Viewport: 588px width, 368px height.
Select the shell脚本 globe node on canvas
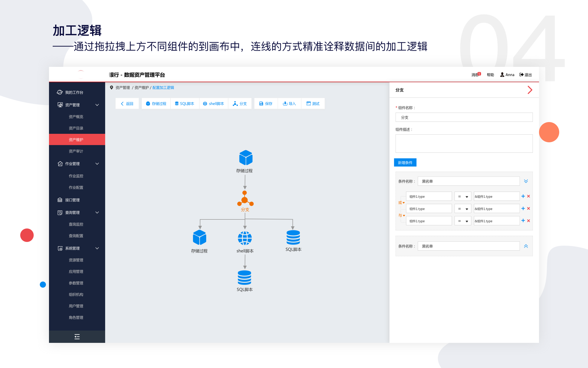pyautogui.click(x=245, y=238)
